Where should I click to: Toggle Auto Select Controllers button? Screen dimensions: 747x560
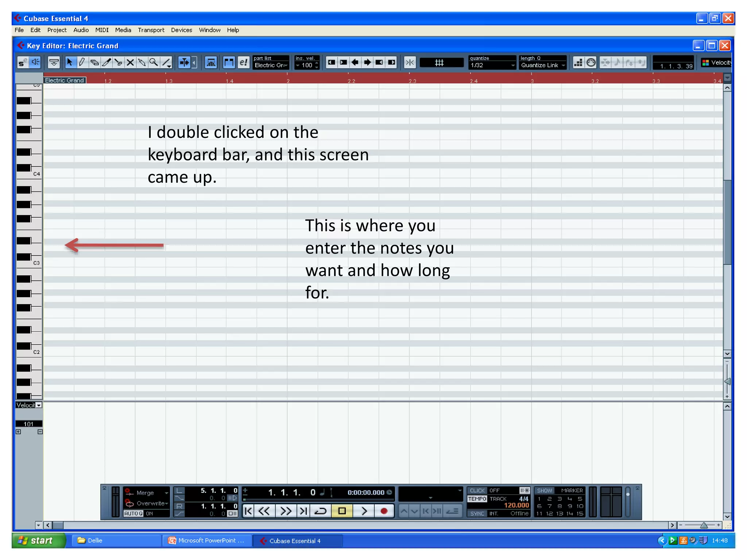tap(211, 62)
